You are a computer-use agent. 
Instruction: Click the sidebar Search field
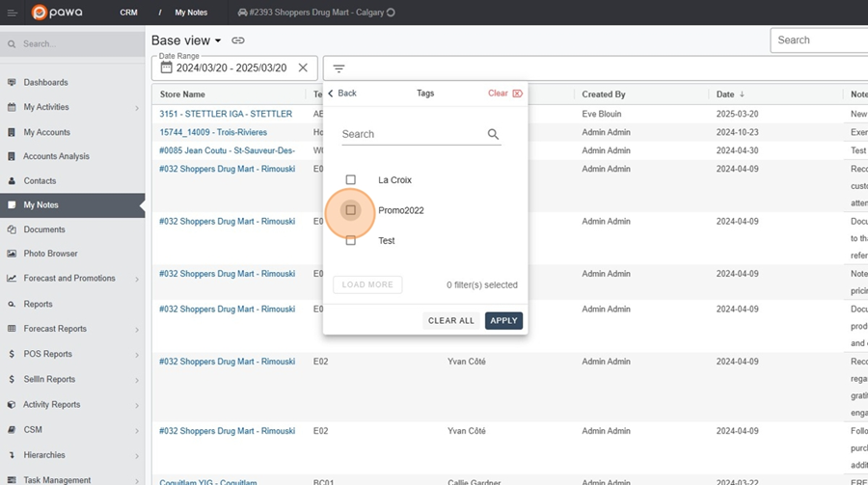tap(72, 43)
